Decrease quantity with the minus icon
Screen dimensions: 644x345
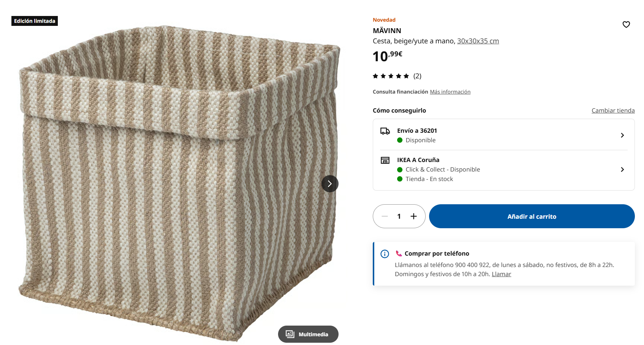click(x=385, y=216)
